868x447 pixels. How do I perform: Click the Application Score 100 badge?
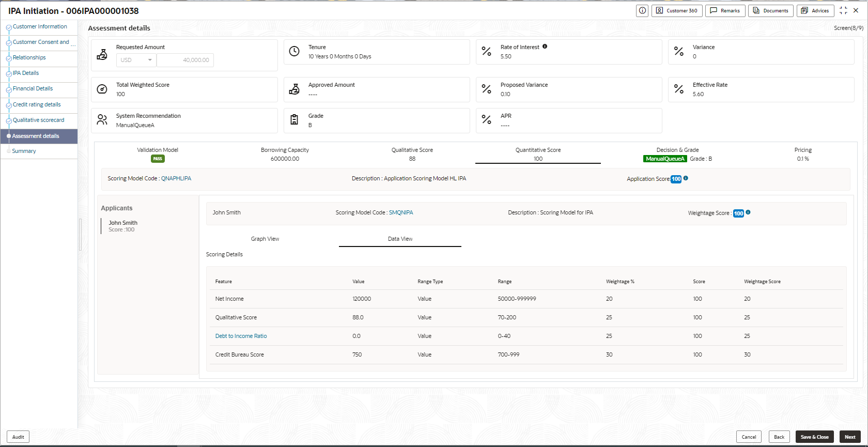coord(676,179)
